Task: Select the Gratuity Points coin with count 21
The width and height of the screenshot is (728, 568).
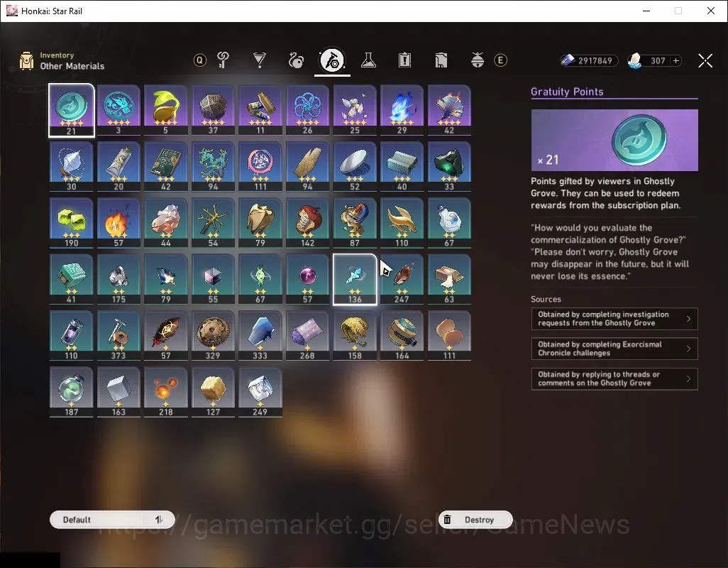Action: (72, 110)
